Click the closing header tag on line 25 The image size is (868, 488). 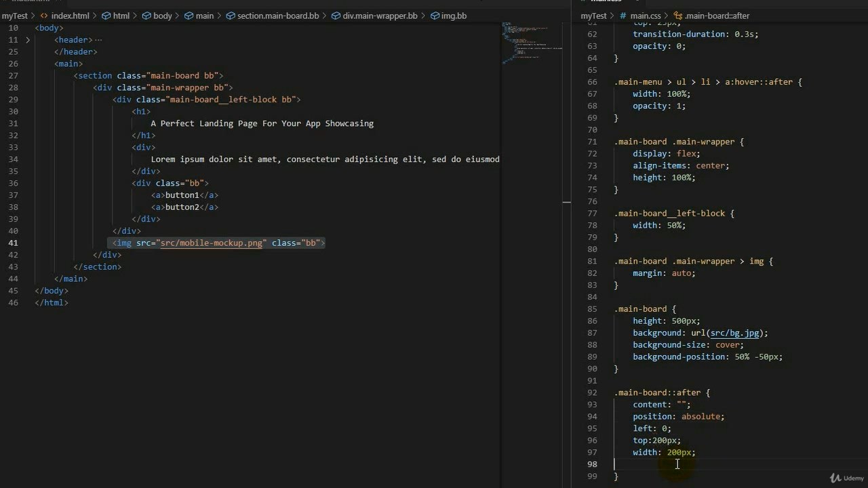pos(76,52)
